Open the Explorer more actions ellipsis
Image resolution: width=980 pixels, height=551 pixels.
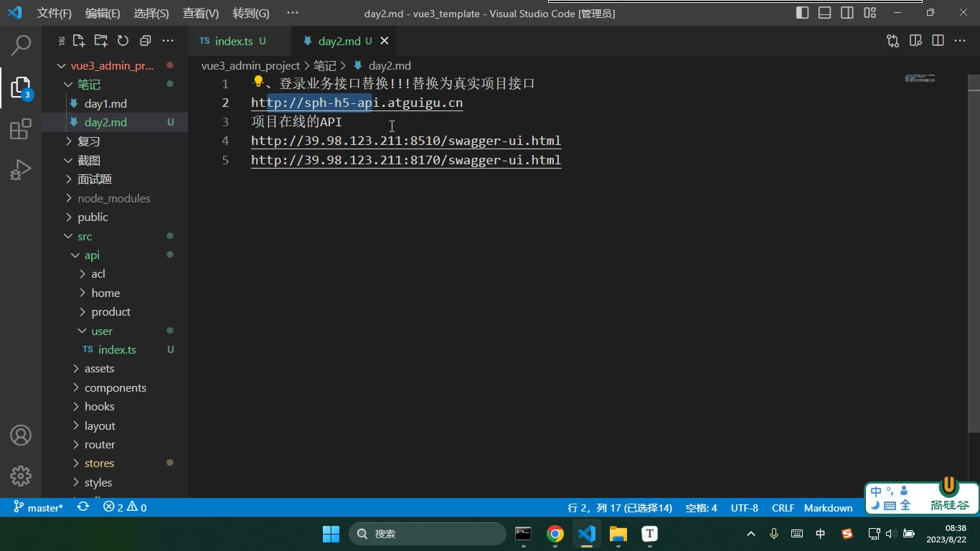pos(168,41)
